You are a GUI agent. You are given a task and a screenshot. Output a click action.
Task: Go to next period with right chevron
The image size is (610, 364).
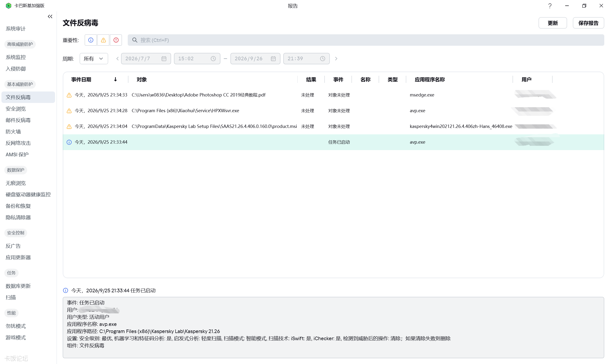pos(336,59)
